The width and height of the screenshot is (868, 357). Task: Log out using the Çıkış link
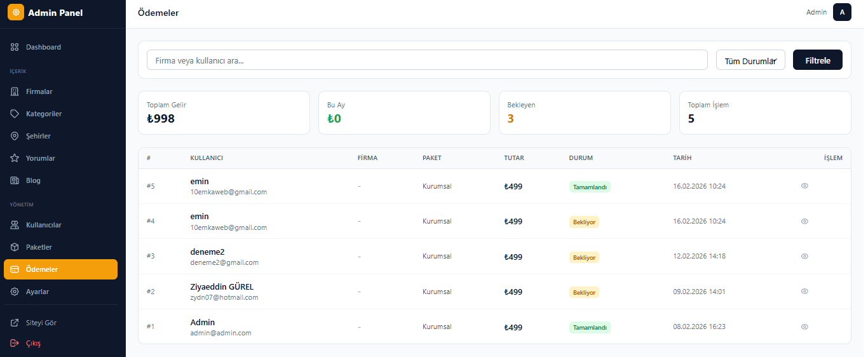click(33, 343)
